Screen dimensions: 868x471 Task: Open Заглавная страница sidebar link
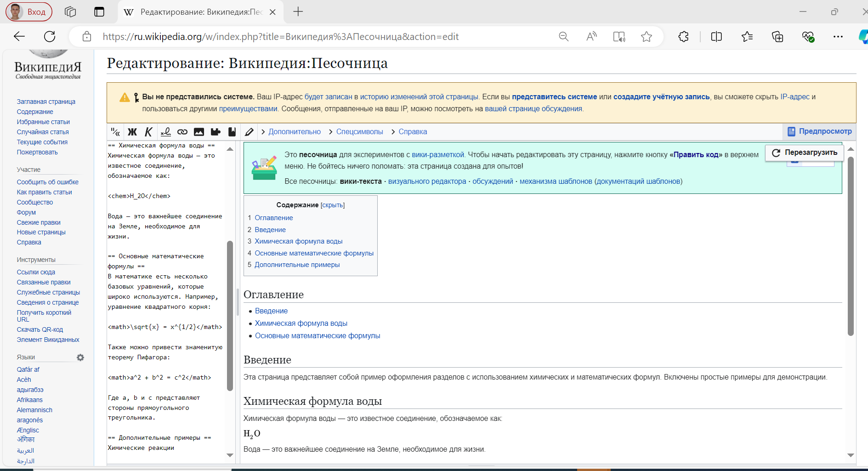pos(46,102)
